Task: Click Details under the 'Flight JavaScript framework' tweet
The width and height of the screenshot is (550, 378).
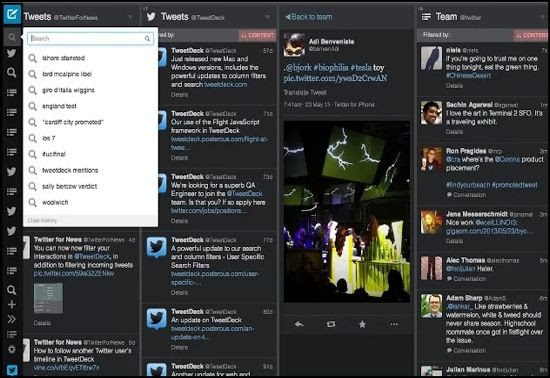Action: [179, 158]
